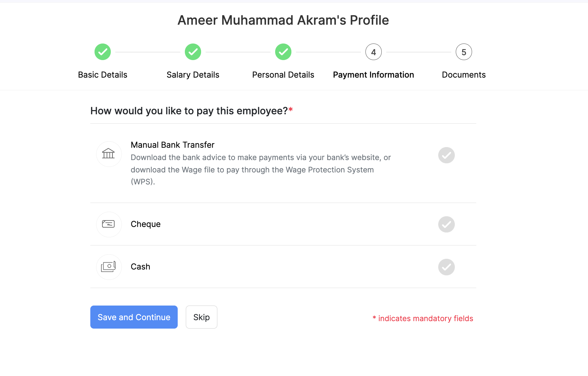Image resolution: width=588 pixels, height=376 pixels.
Task: Click the Cheque payment icon
Action: (x=109, y=224)
